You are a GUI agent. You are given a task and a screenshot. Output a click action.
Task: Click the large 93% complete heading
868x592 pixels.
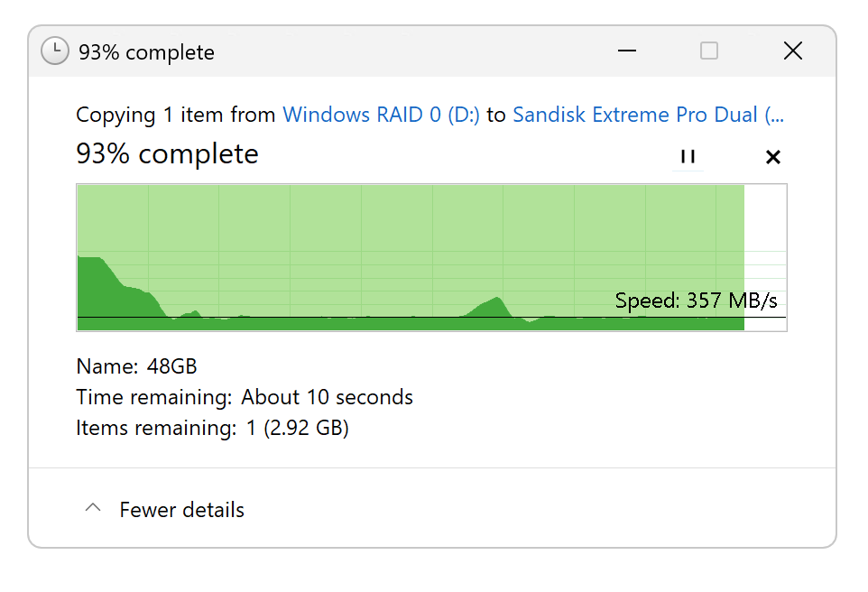click(167, 154)
